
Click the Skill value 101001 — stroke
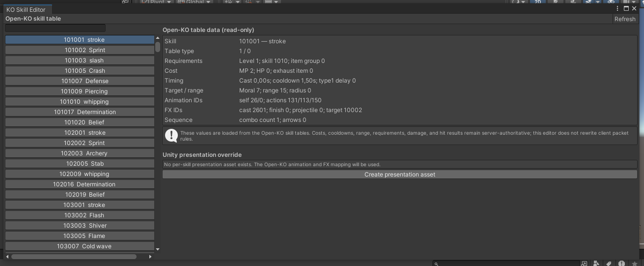tap(262, 41)
